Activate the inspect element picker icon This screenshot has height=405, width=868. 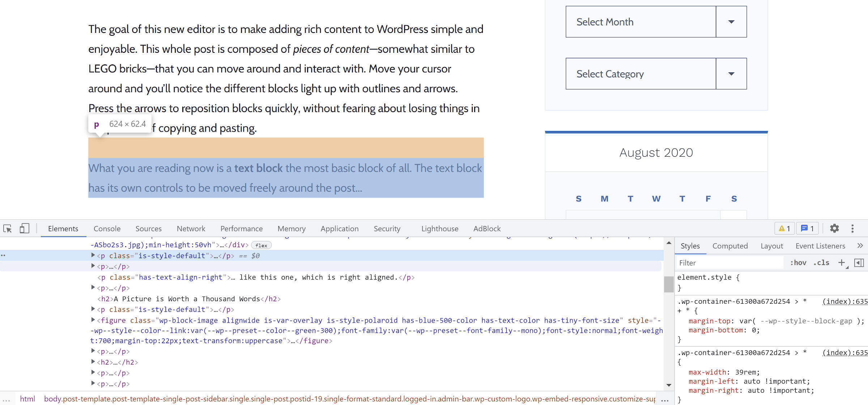[8, 229]
